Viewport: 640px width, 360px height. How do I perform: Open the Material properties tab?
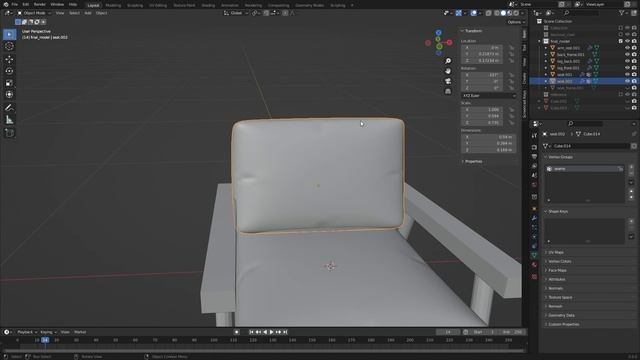coord(534,265)
